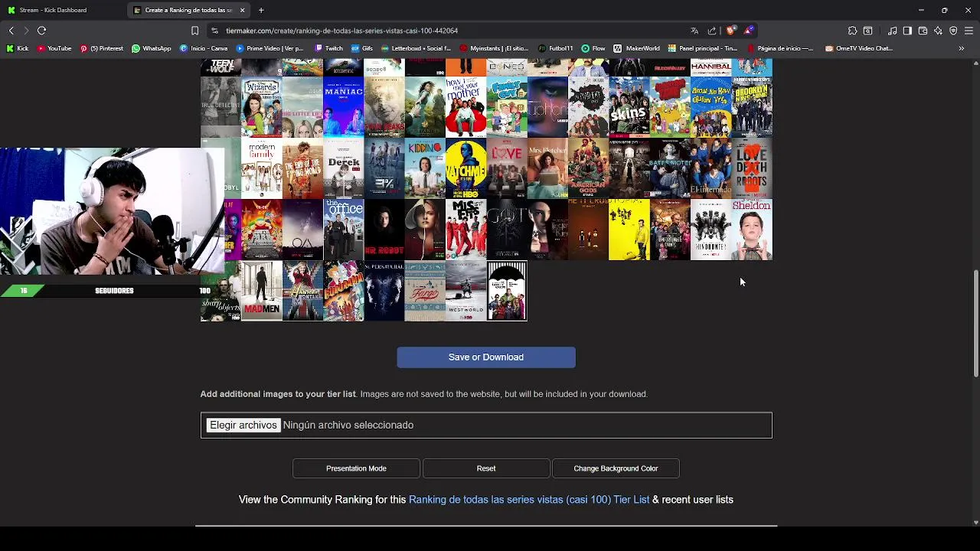Open the extensions puzzle icon
The width and height of the screenshot is (980, 551).
[x=852, y=31]
